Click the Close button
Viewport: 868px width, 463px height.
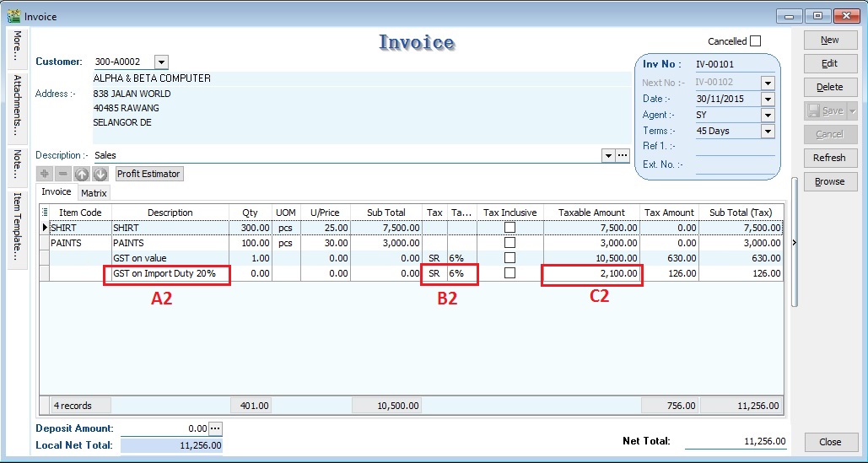(x=830, y=442)
